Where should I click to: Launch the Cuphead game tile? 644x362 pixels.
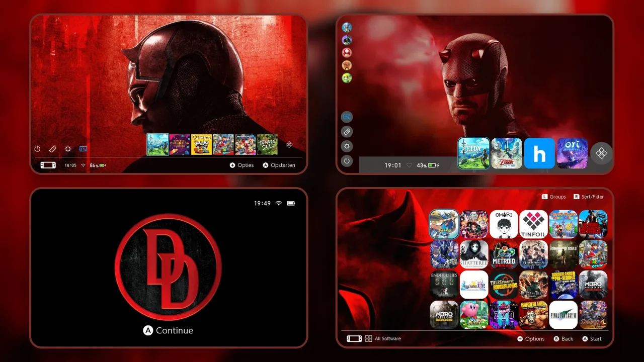pos(201,144)
